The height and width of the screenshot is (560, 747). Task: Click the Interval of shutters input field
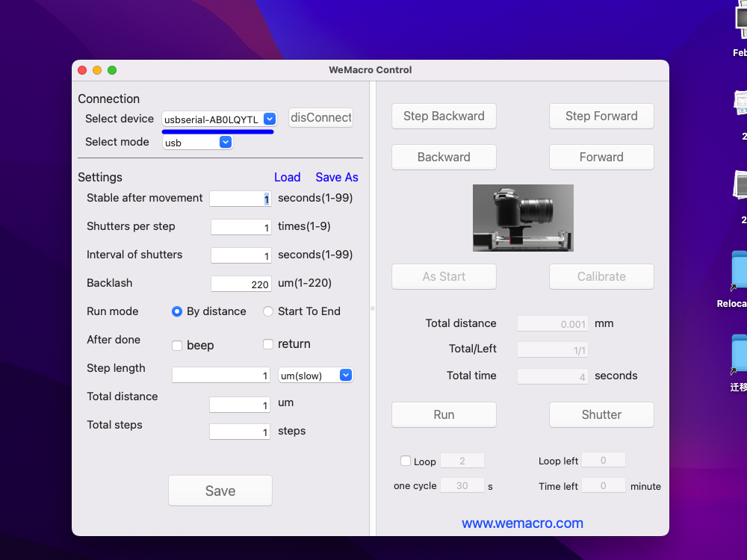(x=241, y=255)
